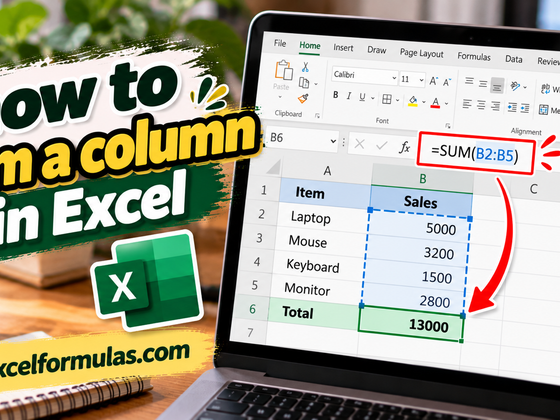Align text right in Alignment group

coord(495,106)
